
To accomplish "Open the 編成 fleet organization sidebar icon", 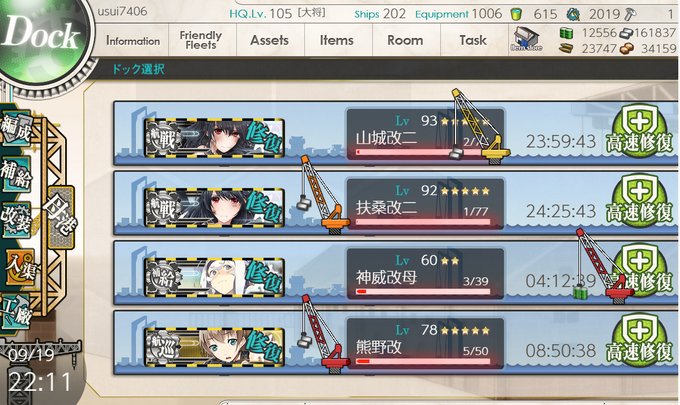I will click(16, 128).
